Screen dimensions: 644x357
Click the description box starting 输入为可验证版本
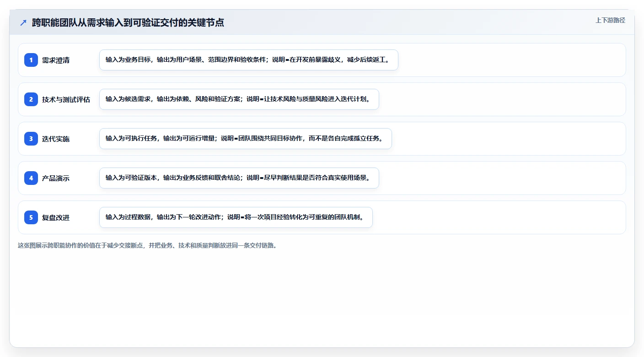pyautogui.click(x=239, y=178)
